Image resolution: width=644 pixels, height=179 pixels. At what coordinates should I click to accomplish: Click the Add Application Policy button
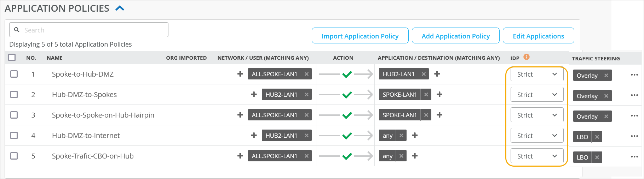(455, 36)
